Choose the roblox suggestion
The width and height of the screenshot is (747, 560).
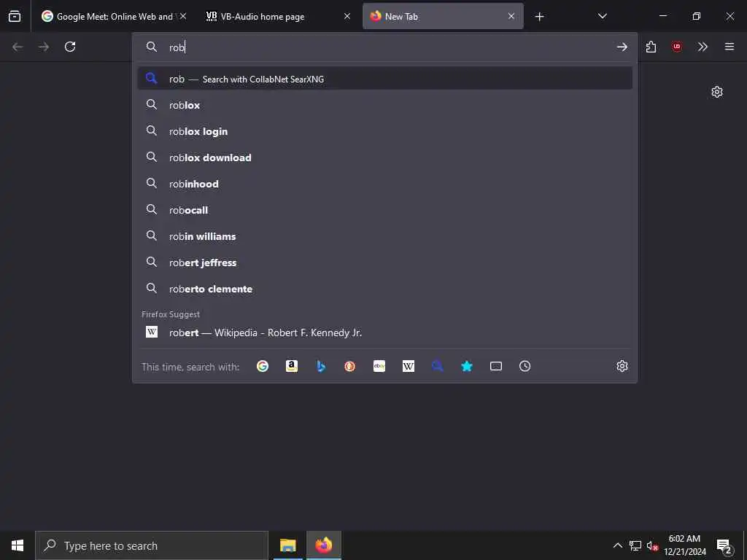(385, 105)
